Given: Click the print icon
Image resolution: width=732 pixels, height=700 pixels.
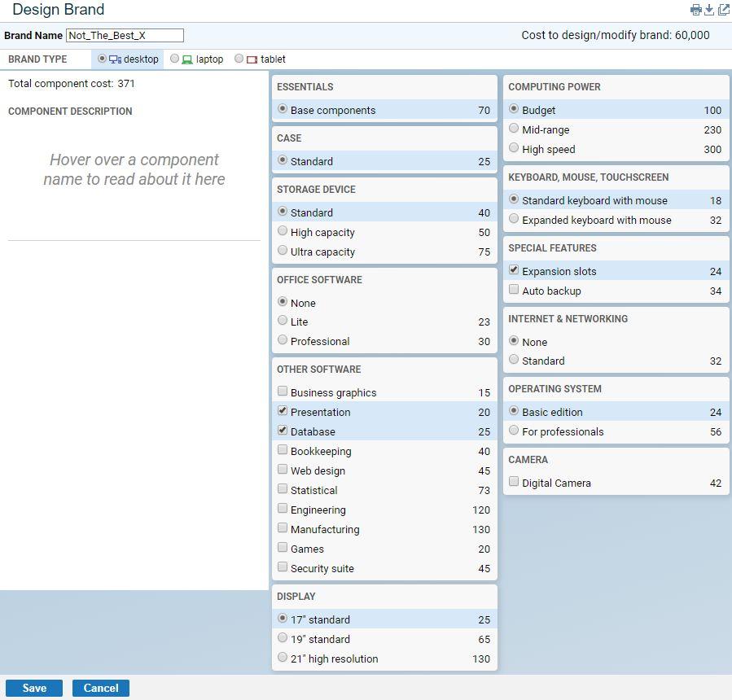Looking at the screenshot, I should 695,10.
